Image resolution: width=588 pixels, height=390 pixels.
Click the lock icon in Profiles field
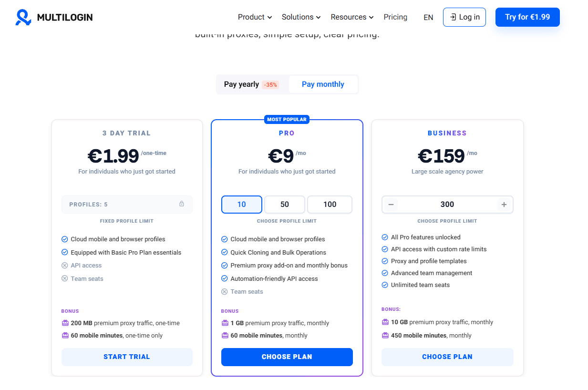(182, 204)
